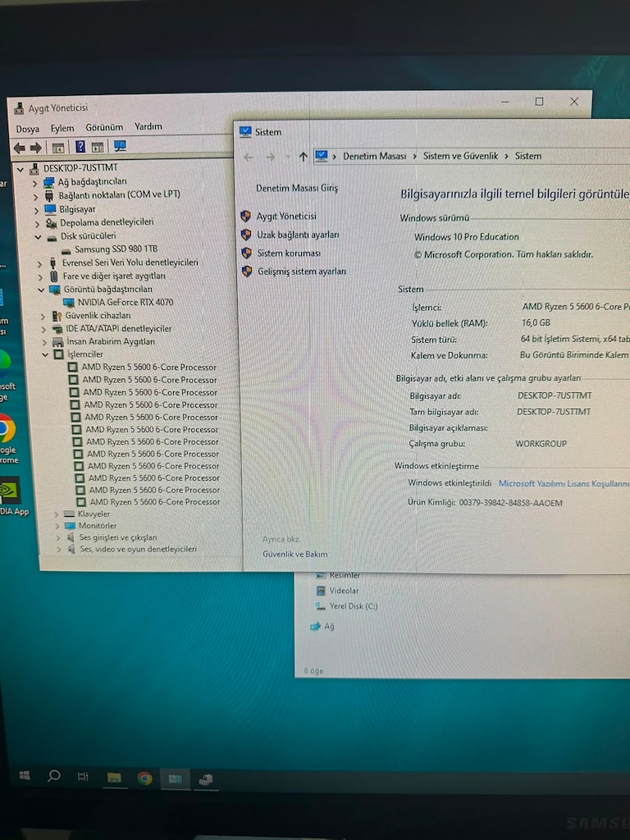The width and height of the screenshot is (630, 840).
Task: Open Microsoft Yazılımı Lisans Koşulları link
Action: click(564, 483)
